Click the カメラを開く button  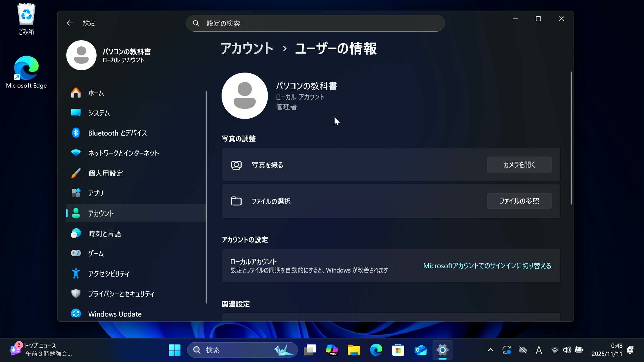(519, 165)
